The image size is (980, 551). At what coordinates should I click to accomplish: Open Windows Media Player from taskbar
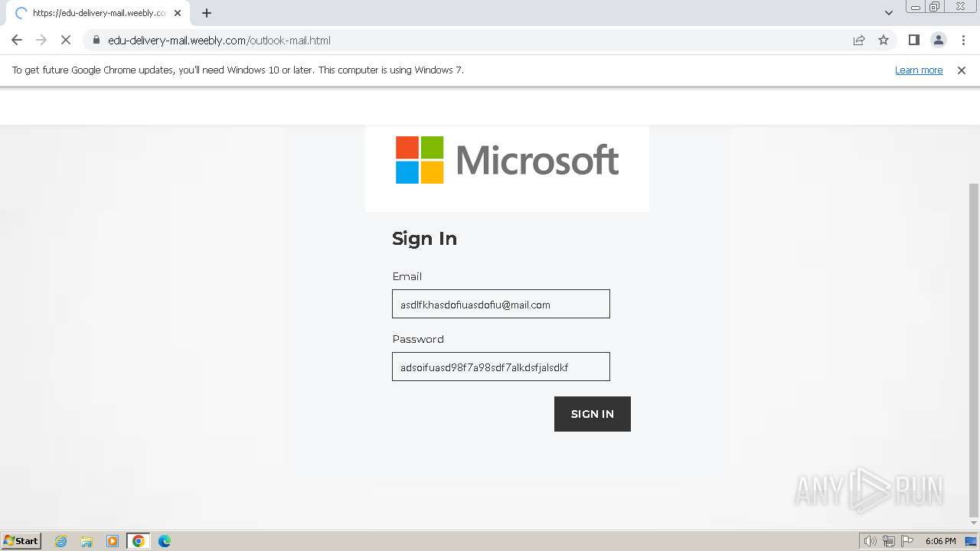click(113, 541)
